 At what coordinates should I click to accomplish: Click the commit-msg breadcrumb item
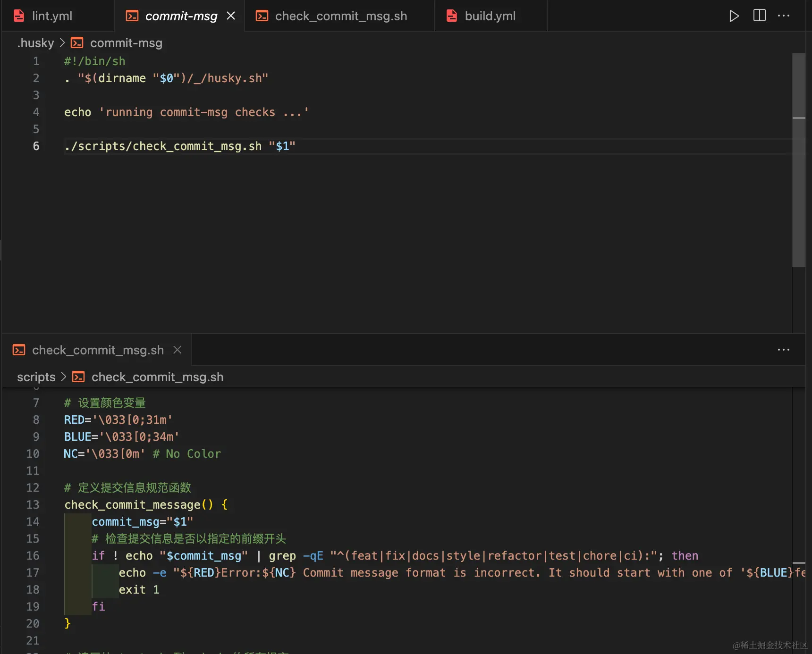126,43
